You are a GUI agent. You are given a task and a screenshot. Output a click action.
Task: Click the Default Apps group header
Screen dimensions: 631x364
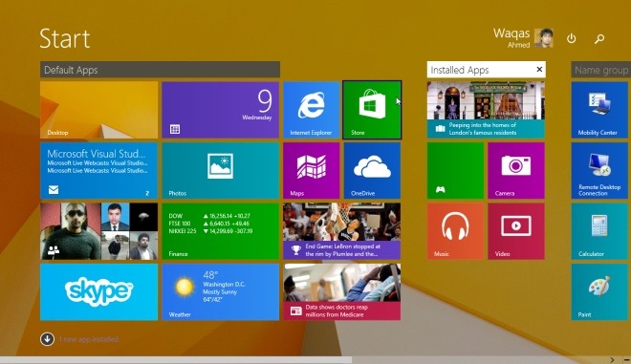161,70
